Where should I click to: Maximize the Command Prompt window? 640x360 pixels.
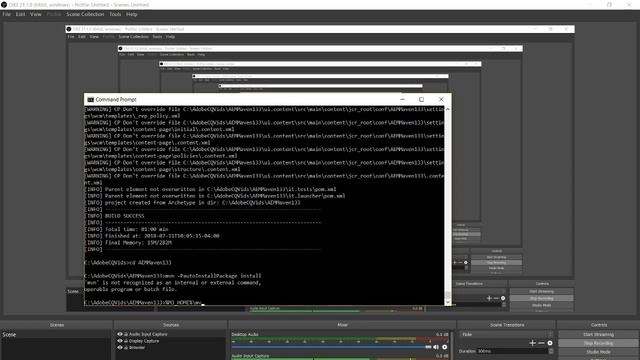(422, 99)
